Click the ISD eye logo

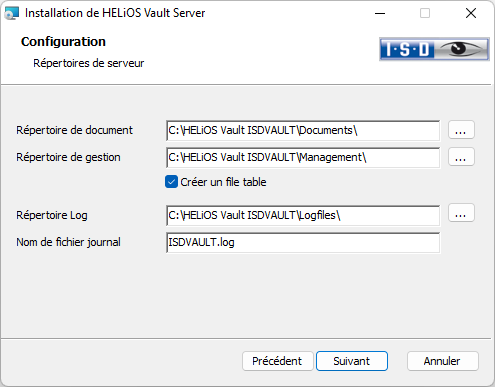tap(434, 49)
